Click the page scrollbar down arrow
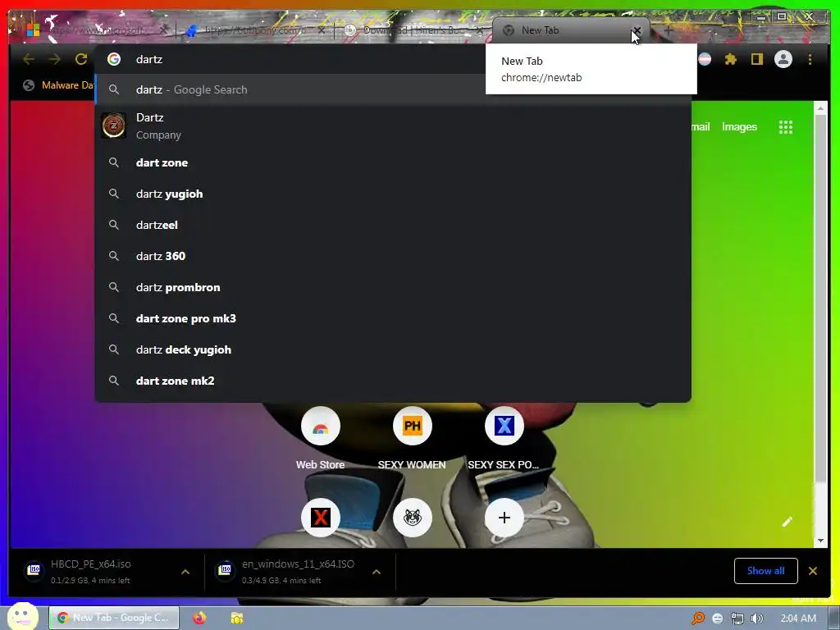Screen dimensions: 840x630 click(820, 541)
